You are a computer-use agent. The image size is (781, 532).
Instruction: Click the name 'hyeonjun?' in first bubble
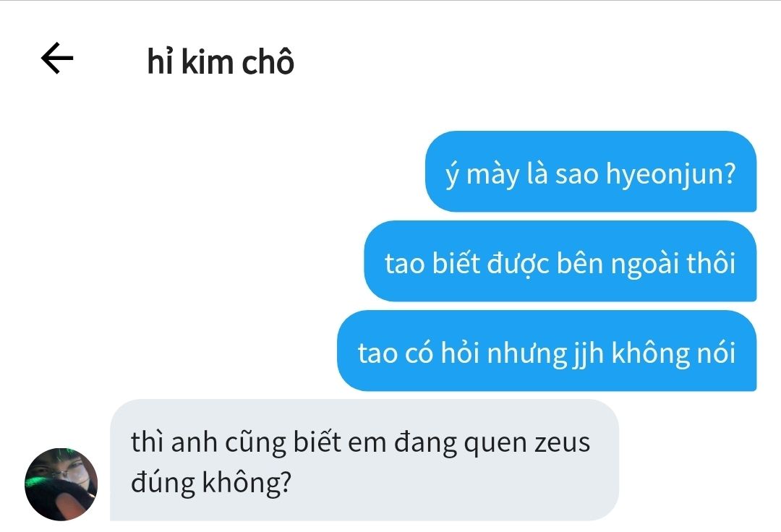(x=671, y=175)
